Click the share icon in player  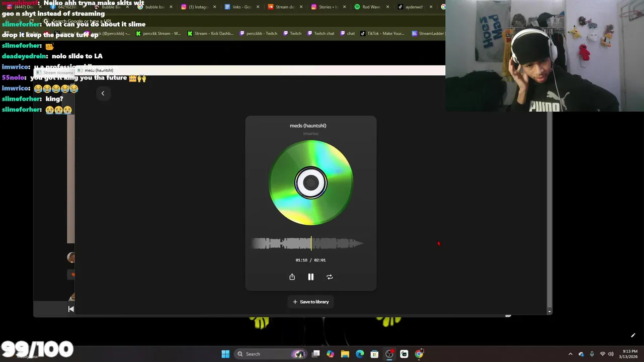[292, 277]
